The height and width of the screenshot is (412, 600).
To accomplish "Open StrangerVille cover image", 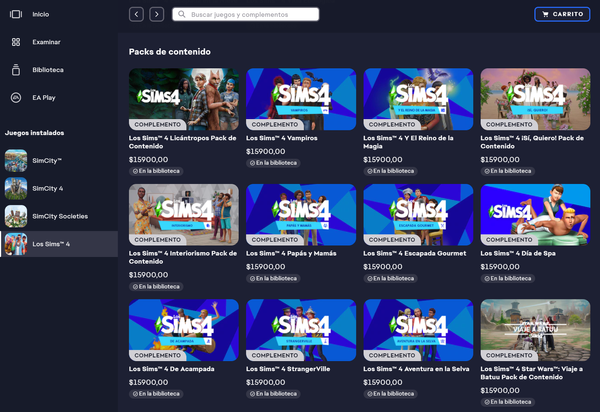I will (301, 330).
